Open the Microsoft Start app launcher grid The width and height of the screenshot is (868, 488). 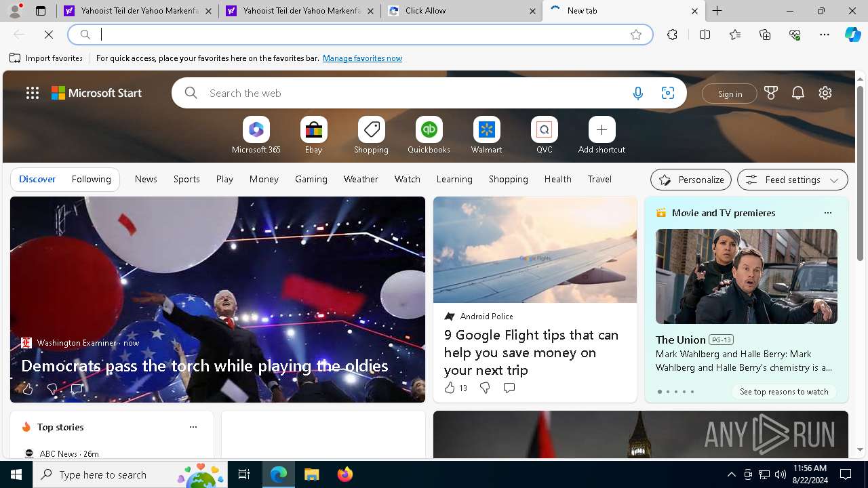[33, 93]
